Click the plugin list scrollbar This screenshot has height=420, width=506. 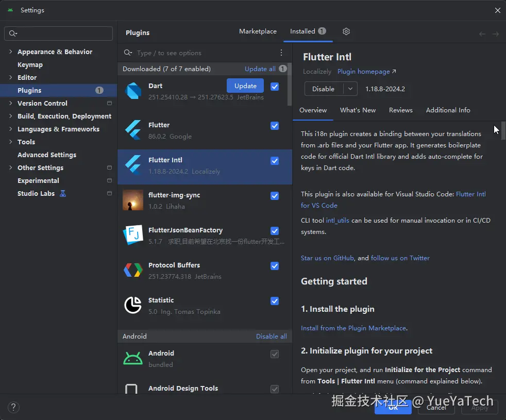(x=290, y=84)
